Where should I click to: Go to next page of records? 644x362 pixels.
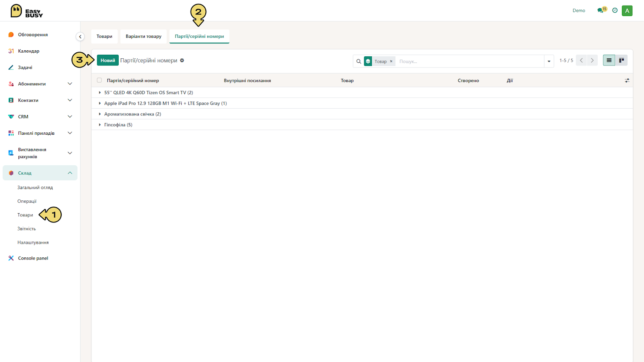point(592,60)
